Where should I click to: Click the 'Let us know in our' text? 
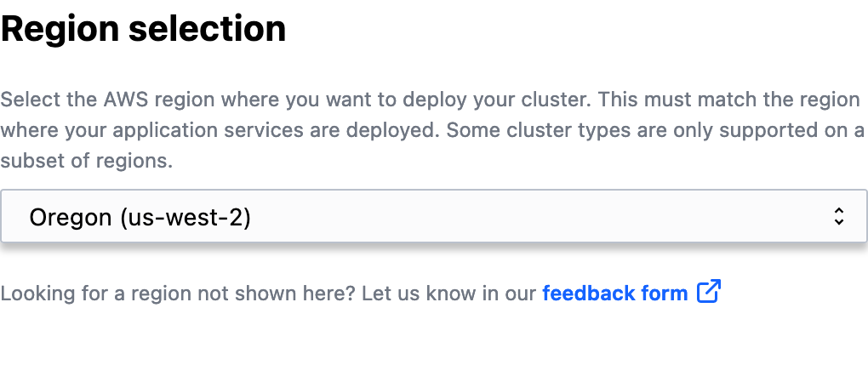[x=449, y=294]
